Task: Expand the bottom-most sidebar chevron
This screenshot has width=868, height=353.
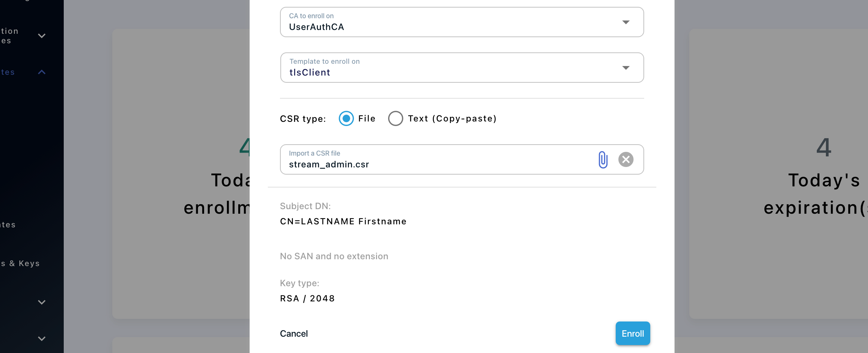Action: click(x=42, y=339)
